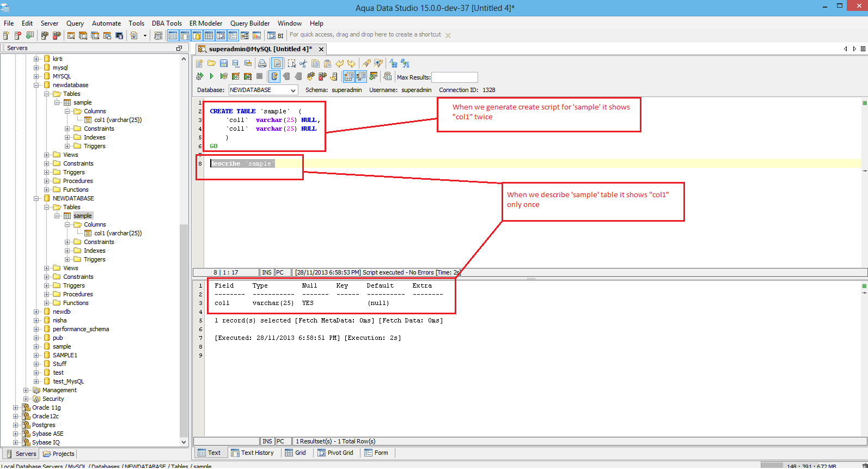Image resolution: width=868 pixels, height=469 pixels.
Task: Select the Security folder in tree
Action: (x=53, y=399)
